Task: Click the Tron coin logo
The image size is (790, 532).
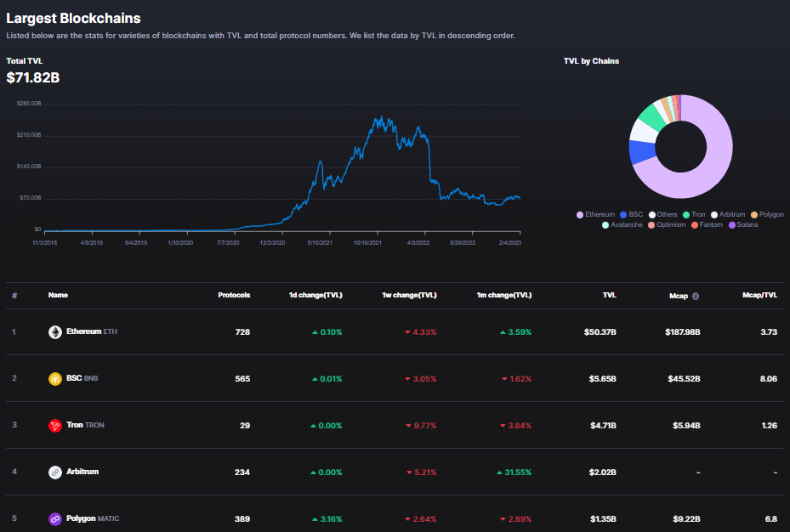Action: [x=55, y=425]
